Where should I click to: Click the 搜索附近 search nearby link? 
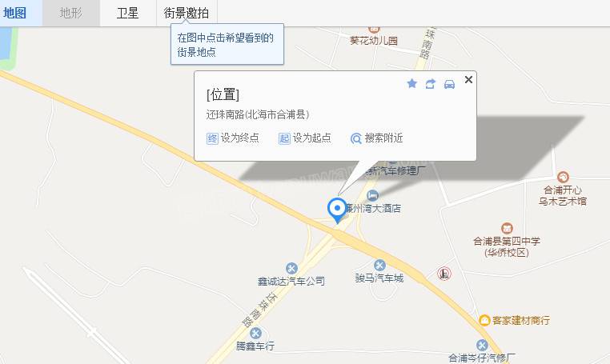pos(376,138)
